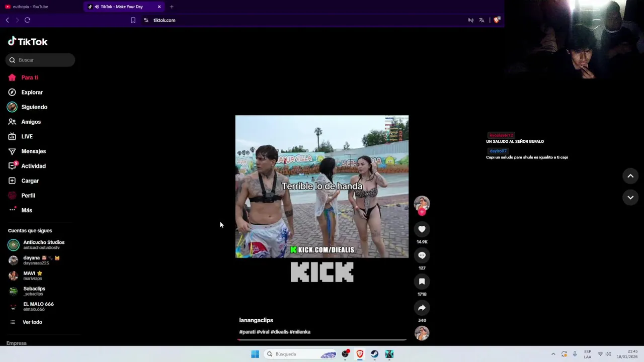644x362 pixels.
Task: Open EL MALO 666 followed account
Action: [31, 306]
